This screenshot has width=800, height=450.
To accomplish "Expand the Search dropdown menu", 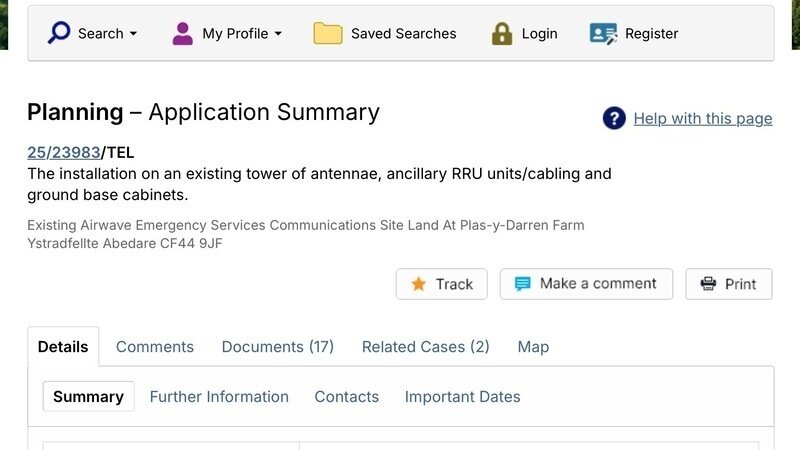I will pos(133,34).
